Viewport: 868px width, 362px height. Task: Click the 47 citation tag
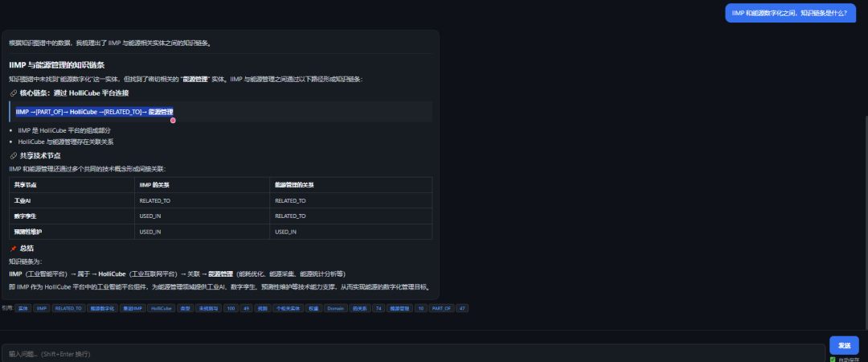pyautogui.click(x=462, y=308)
